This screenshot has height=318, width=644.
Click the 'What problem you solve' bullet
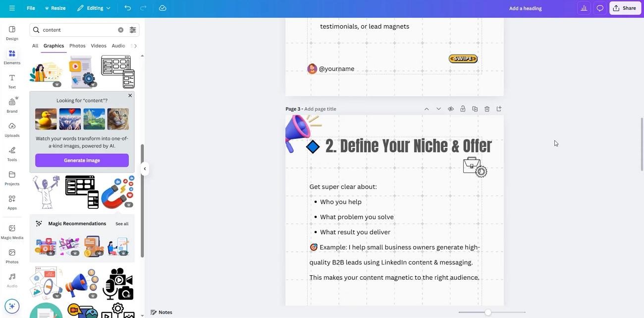point(357,217)
